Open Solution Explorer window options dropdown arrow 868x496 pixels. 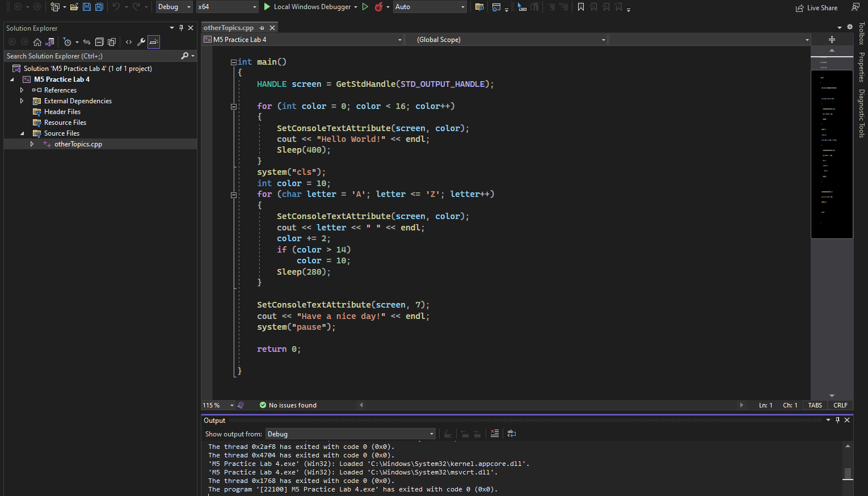(172, 28)
